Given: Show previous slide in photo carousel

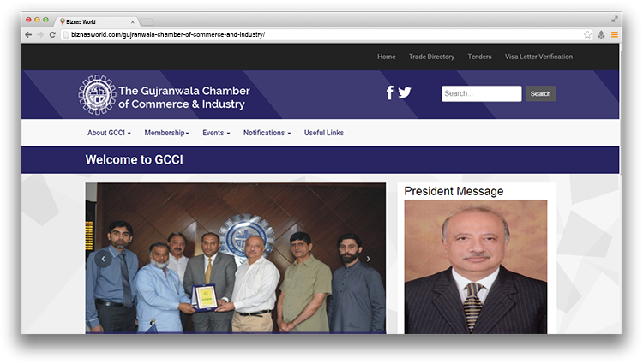Looking at the screenshot, I should click(x=104, y=259).
